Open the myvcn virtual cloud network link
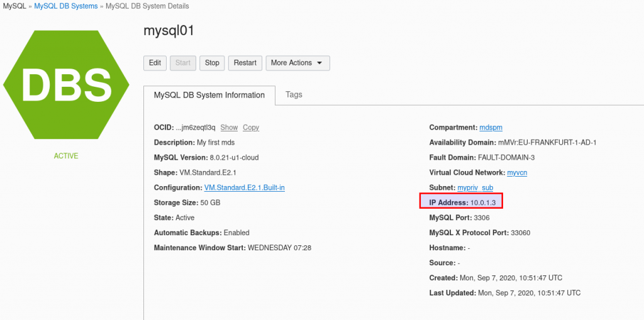This screenshot has width=644, height=320. [x=517, y=173]
